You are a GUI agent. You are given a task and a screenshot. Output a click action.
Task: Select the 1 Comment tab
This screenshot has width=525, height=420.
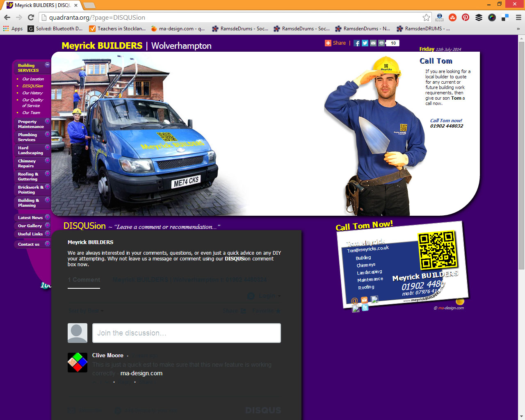click(84, 280)
